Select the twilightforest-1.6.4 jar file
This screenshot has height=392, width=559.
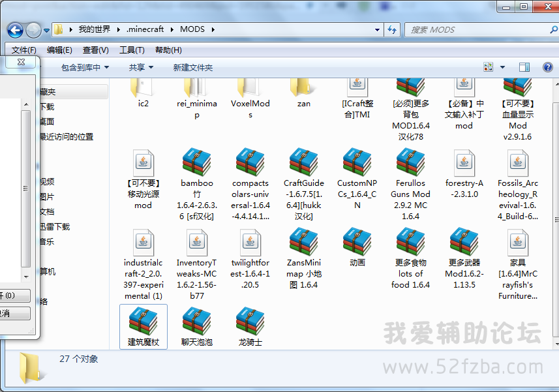[x=250, y=259]
